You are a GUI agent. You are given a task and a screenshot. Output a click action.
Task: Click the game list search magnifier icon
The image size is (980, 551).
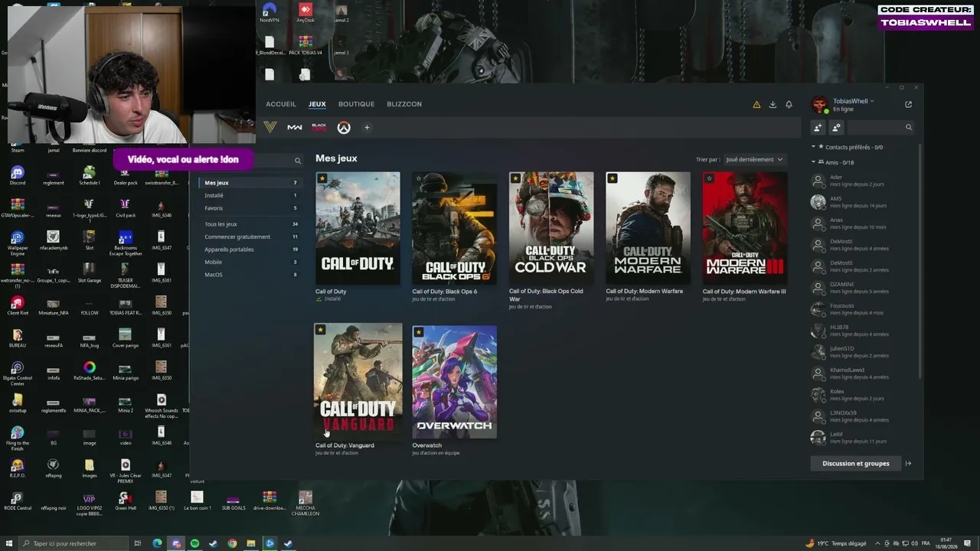(x=298, y=161)
